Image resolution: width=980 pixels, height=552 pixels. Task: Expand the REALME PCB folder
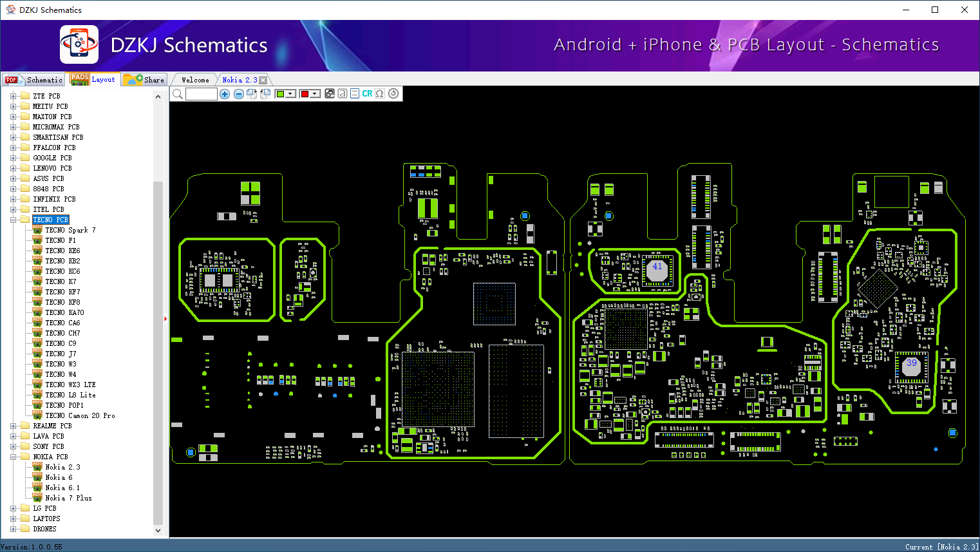coord(13,426)
